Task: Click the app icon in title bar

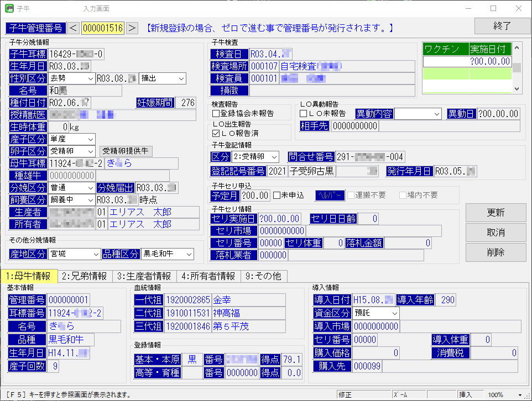Action: [9, 8]
